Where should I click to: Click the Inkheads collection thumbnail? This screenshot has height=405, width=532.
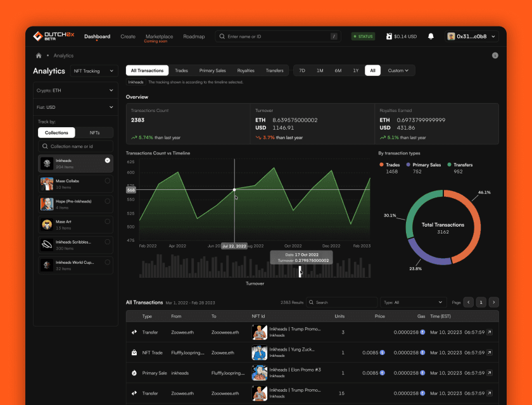47,163
